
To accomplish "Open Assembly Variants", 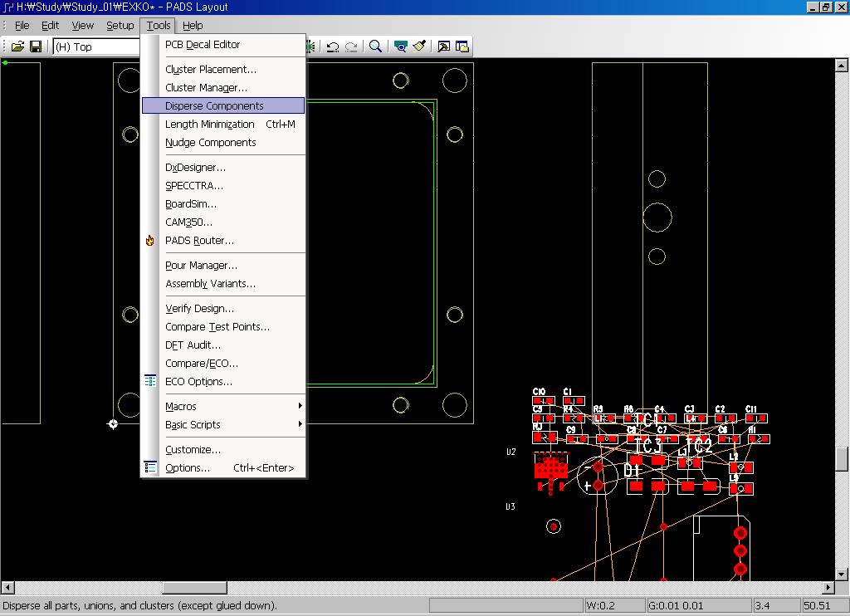I will tap(223, 284).
